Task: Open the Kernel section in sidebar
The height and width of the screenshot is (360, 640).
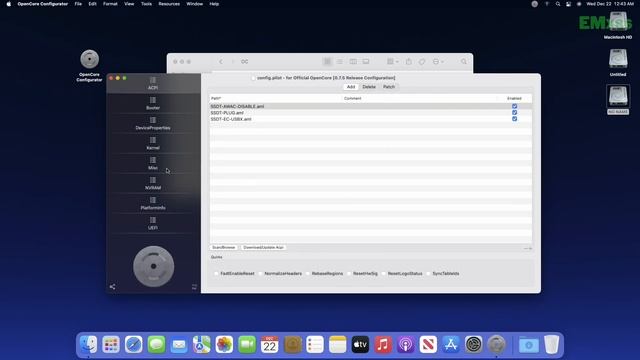Action: point(153,143)
